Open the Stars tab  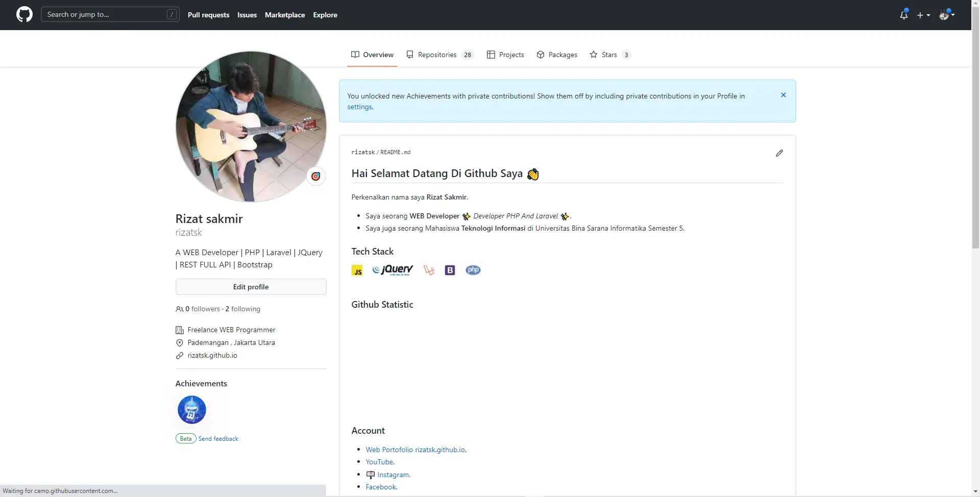[x=610, y=55]
